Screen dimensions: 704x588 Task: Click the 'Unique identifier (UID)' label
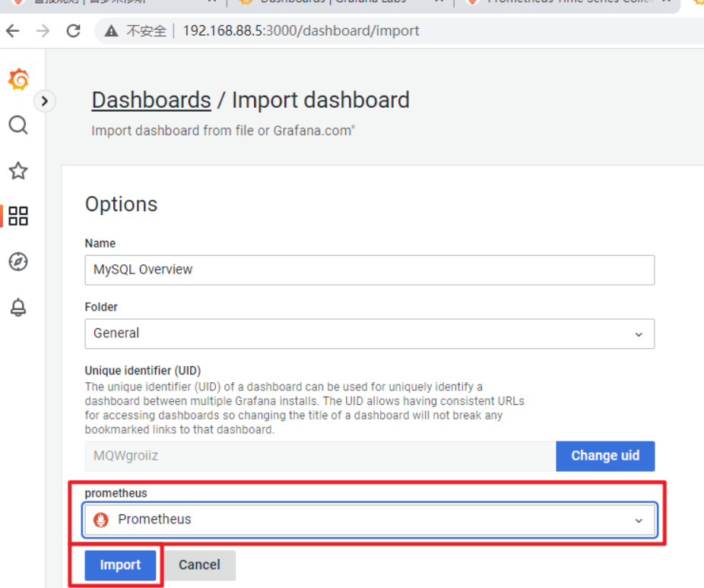tap(143, 371)
